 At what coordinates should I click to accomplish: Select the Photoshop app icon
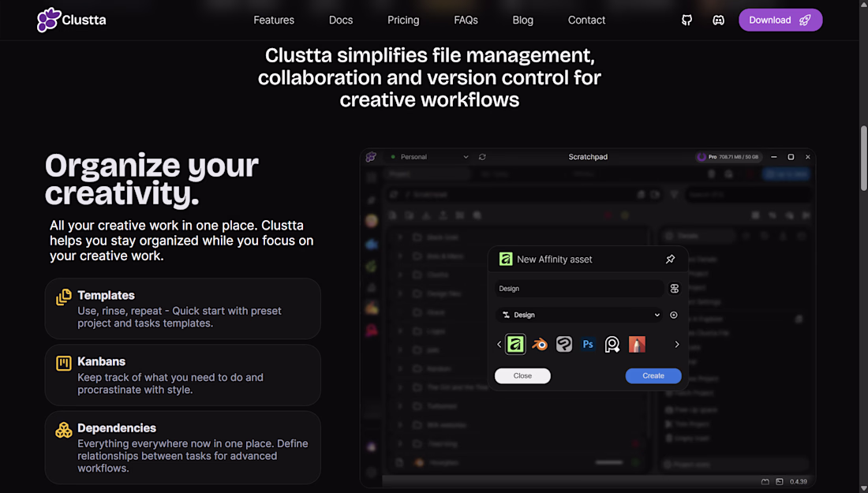[588, 344]
